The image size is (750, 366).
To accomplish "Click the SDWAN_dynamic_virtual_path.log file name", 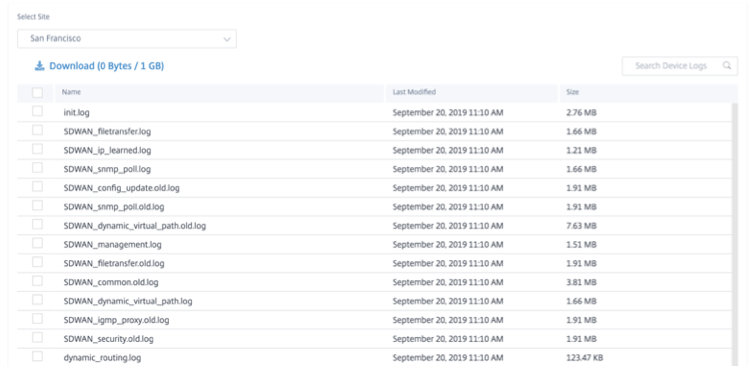I will [128, 301].
